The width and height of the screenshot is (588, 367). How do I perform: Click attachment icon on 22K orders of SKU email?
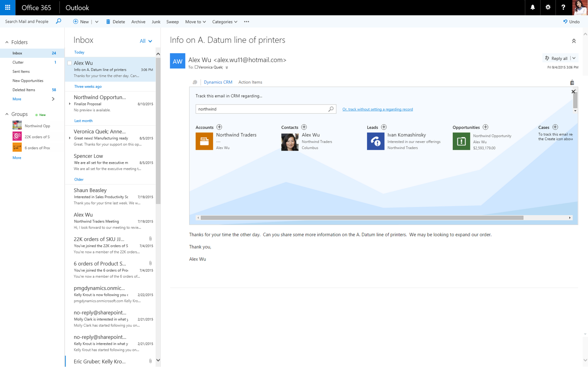pos(151,239)
